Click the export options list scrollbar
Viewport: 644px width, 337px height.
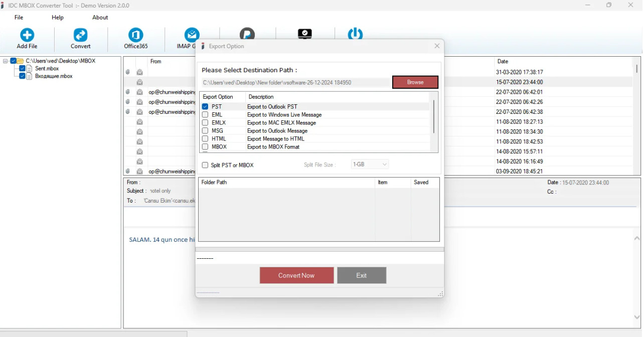coord(434,116)
